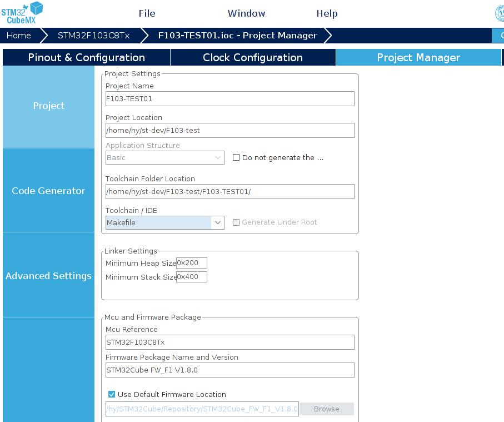The image size is (504, 422).
Task: Click Firmware Package Name and Version field
Action: pos(230,370)
